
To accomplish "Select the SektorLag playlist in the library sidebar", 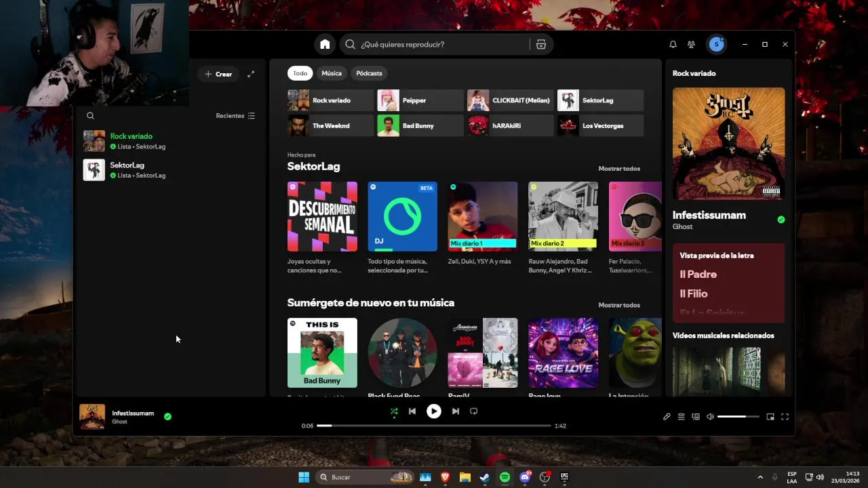I will (170, 170).
